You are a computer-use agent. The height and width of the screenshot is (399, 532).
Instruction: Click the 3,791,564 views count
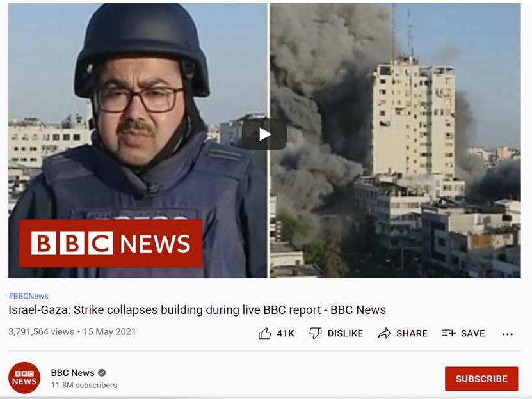42,331
